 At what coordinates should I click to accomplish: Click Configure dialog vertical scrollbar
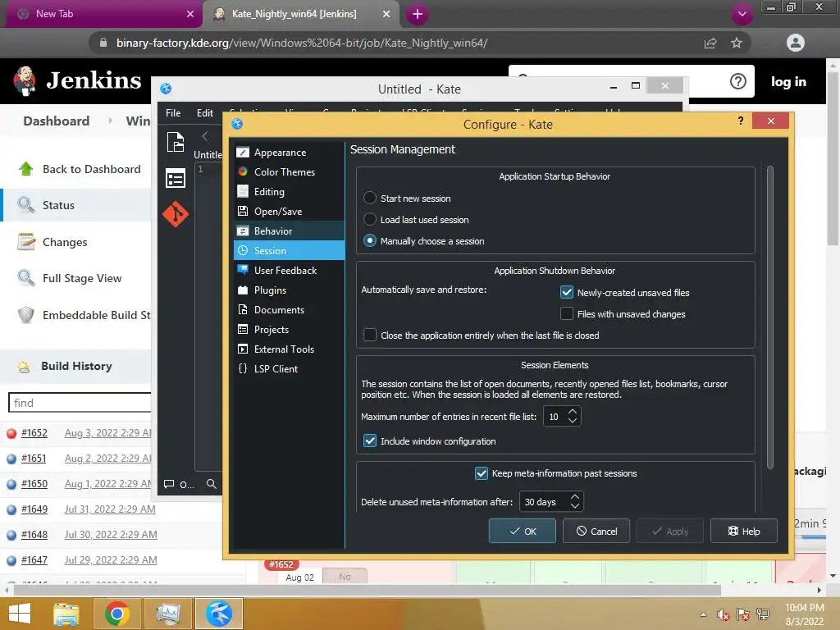pos(770,317)
